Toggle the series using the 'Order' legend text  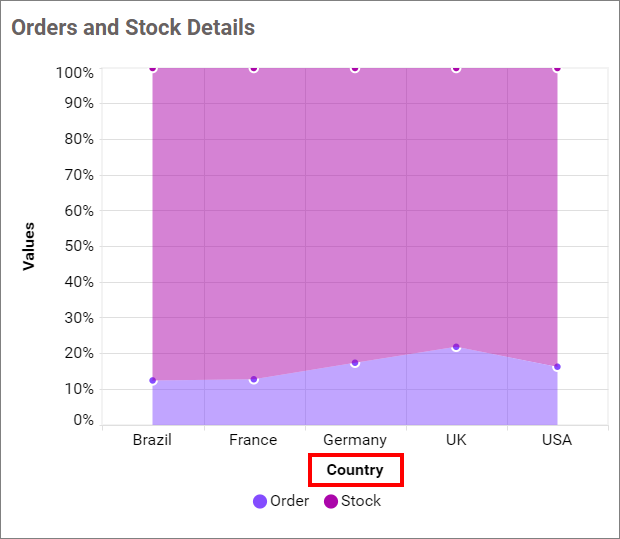(289, 502)
